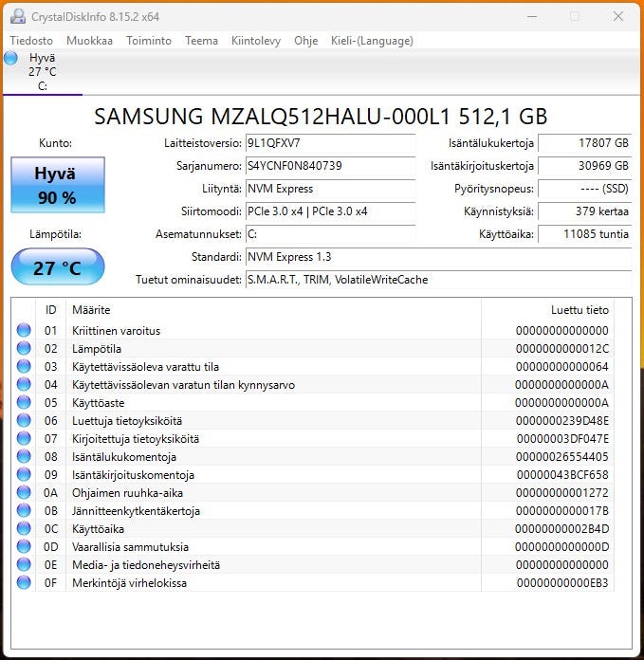
Task: Close the CrystalDiskInfo window
Action: click(618, 16)
